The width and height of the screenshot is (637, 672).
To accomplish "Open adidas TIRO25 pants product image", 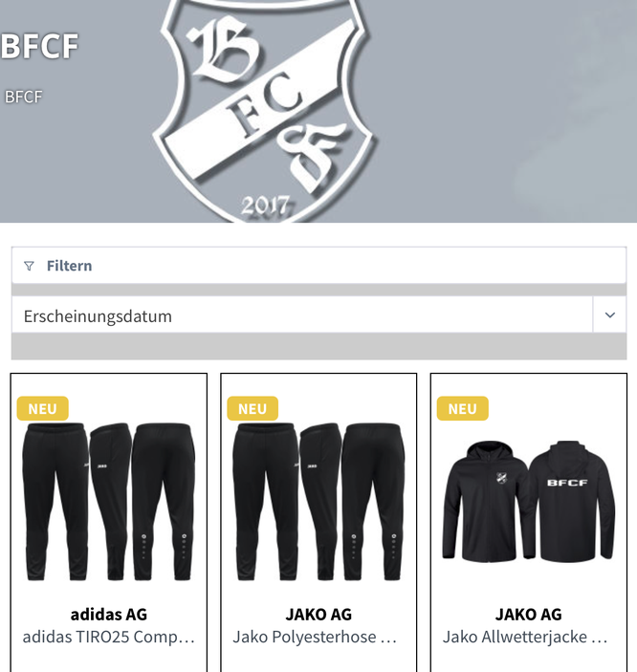I will tap(108, 502).
